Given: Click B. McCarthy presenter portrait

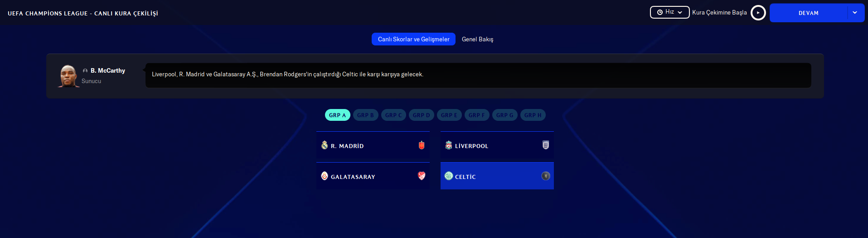Looking at the screenshot, I should point(68,76).
